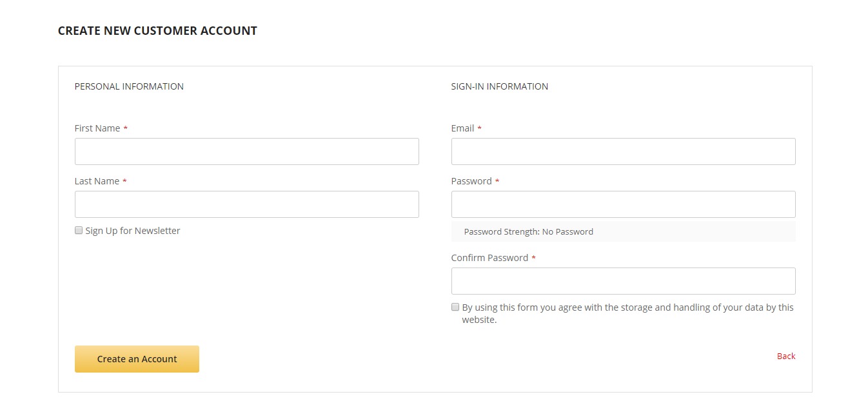
Task: Click the data storage agreement text
Action: [627, 313]
